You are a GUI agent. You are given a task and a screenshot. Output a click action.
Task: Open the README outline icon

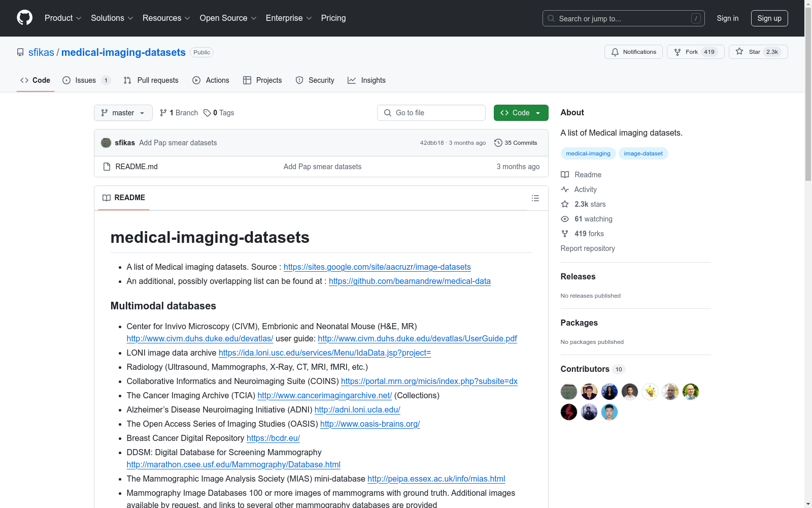[535, 198]
